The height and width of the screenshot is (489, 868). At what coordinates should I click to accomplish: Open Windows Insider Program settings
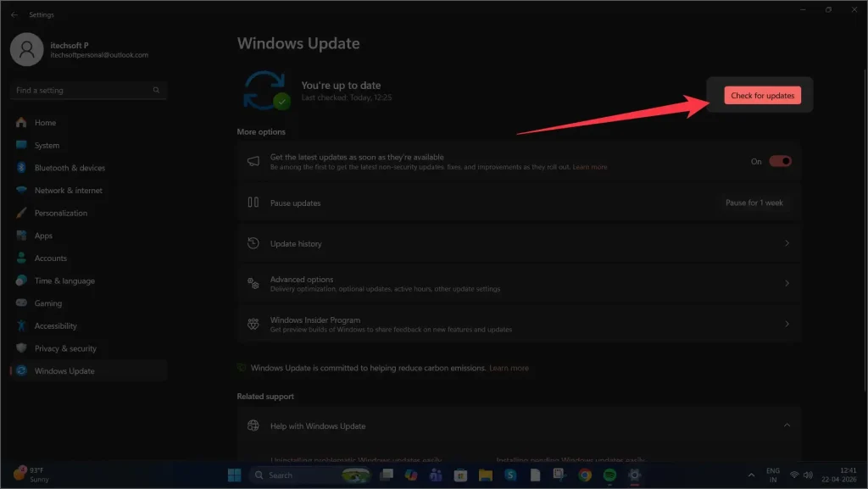click(x=520, y=324)
